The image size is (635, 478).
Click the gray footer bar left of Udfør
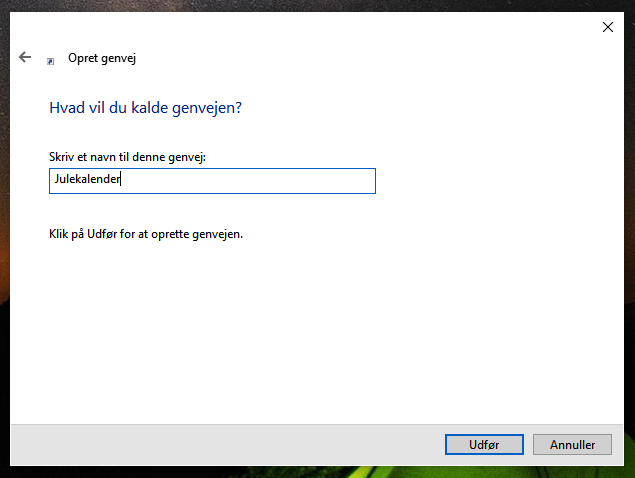pyautogui.click(x=227, y=444)
